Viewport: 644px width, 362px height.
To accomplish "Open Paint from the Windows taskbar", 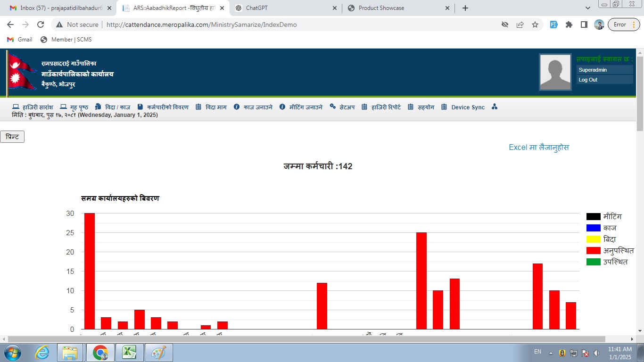I will tap(158, 353).
